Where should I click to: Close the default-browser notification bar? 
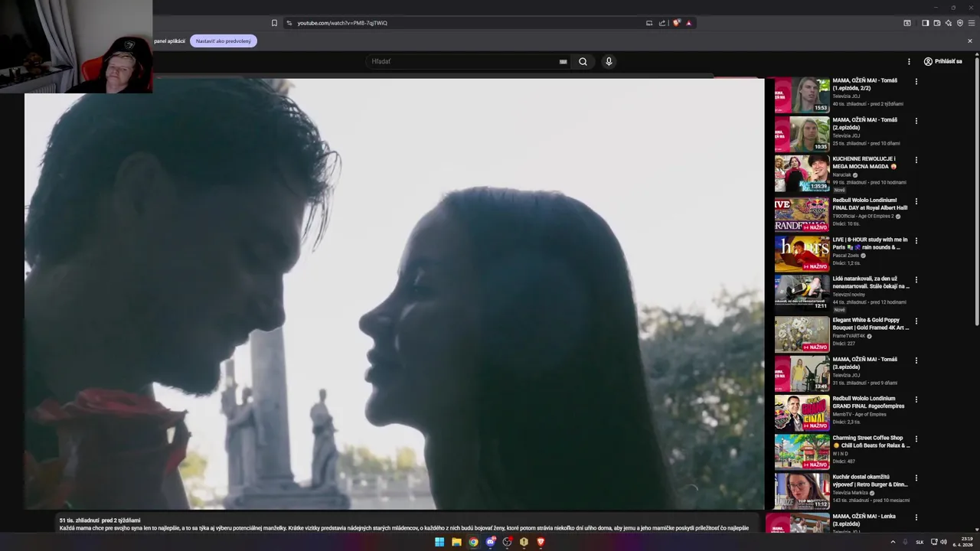(x=970, y=41)
